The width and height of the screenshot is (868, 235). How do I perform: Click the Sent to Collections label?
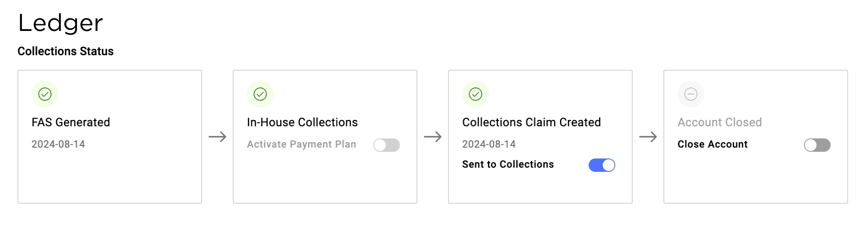[508, 164]
